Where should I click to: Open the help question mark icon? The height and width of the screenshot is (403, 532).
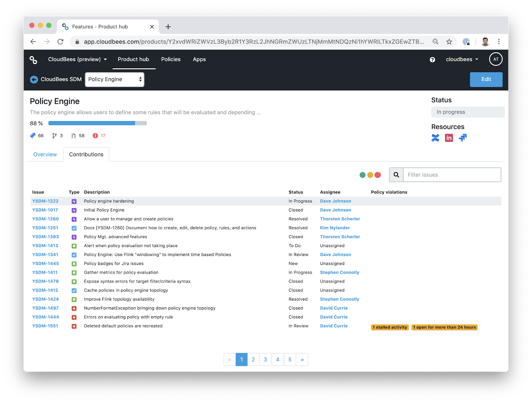432,60
